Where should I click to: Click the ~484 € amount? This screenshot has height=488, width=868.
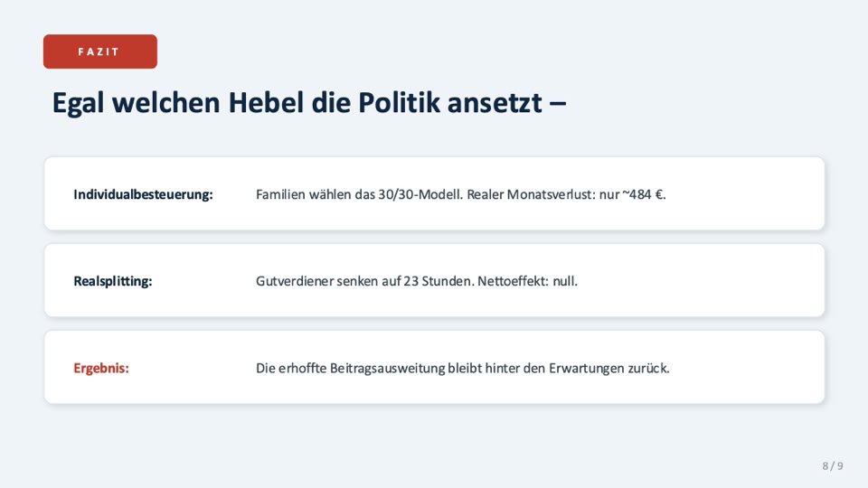tap(644, 194)
